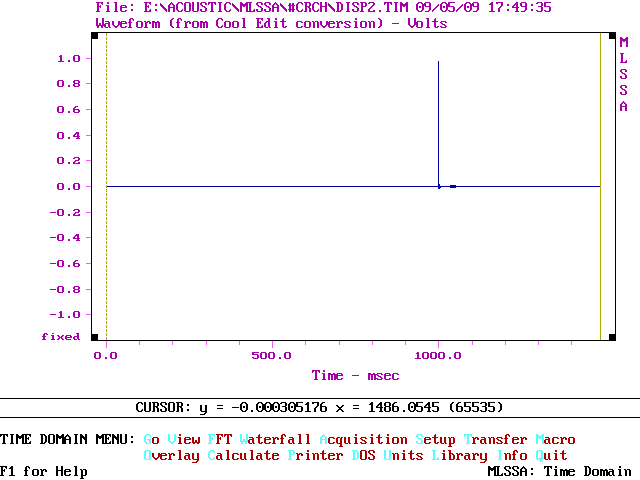Open the Units menu item
640x480 pixels.
click(x=403, y=456)
